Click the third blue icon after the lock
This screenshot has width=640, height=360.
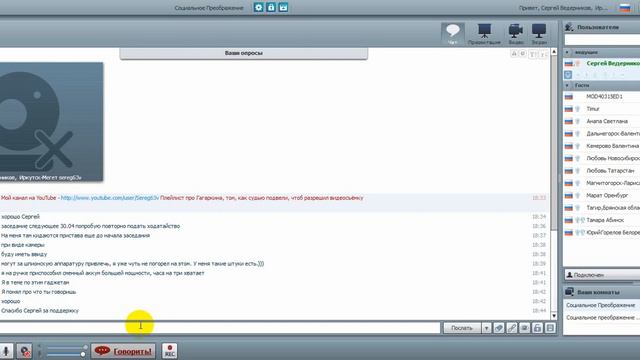(283, 7)
